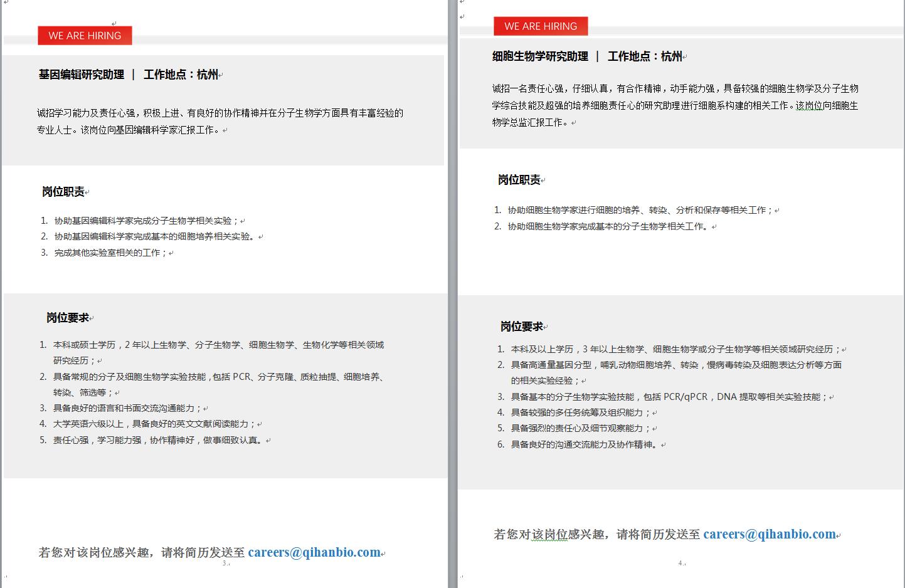905x588 pixels.
Task: Click requirement 具备高通量基因分型
Action: pos(676,372)
